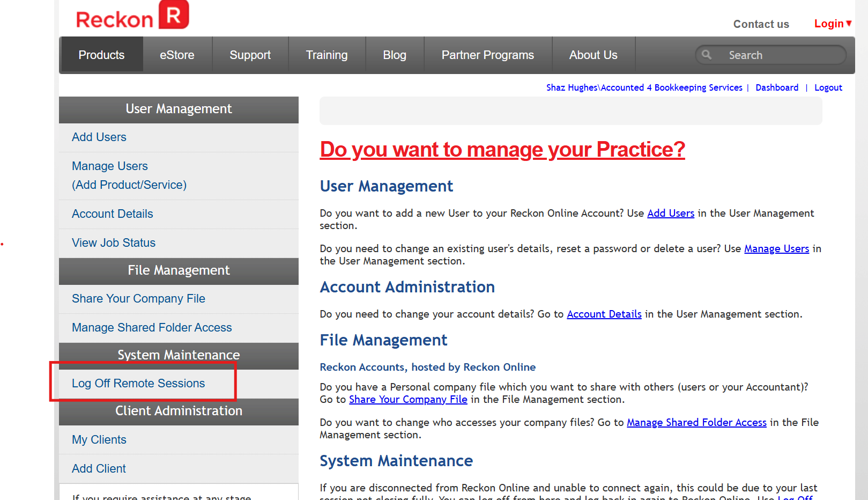The width and height of the screenshot is (868, 500).
Task: Open Share Your Company File in sidebar
Action: [138, 298]
